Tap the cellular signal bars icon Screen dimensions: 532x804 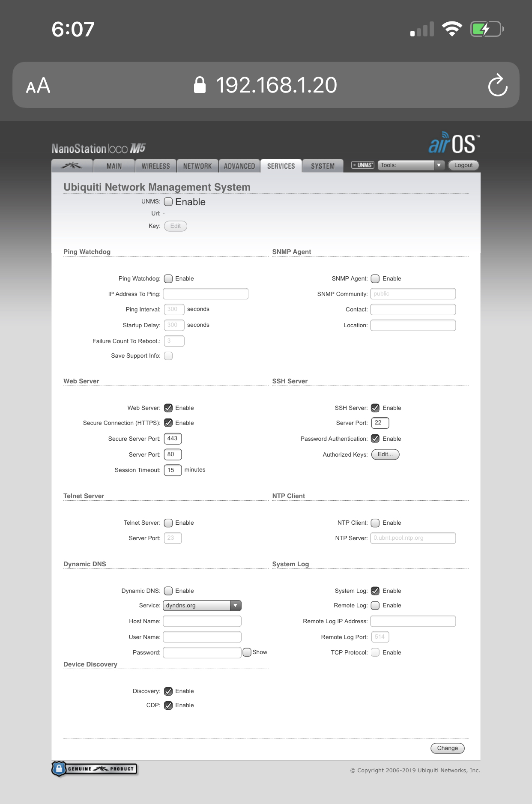[x=422, y=29]
